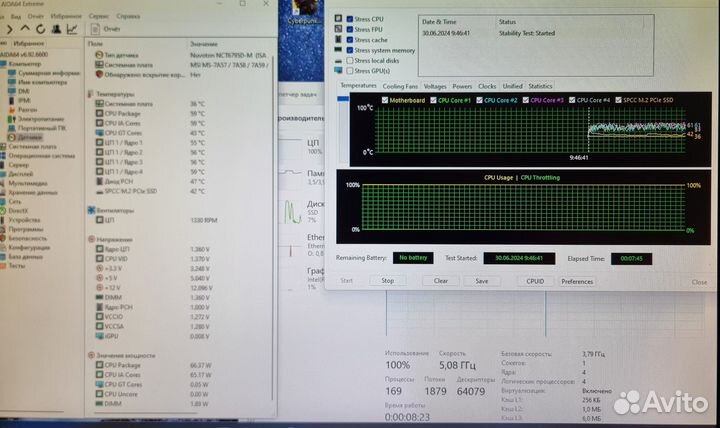Click the Отчёт report document icon
Image resolution: width=720 pixels, height=428 pixels.
95,29
